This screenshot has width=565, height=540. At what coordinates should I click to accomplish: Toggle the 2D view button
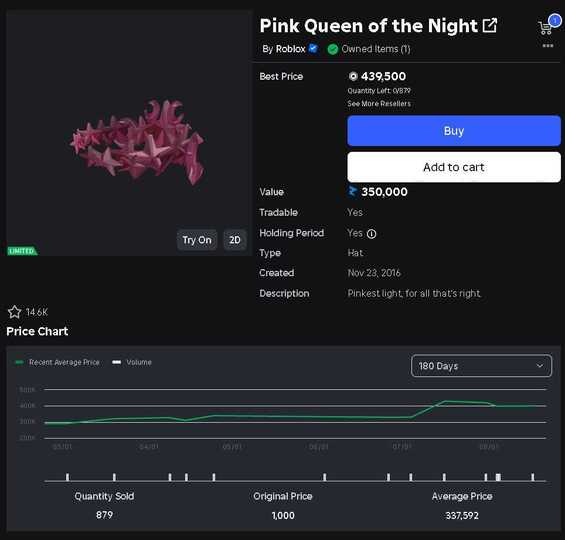[235, 240]
